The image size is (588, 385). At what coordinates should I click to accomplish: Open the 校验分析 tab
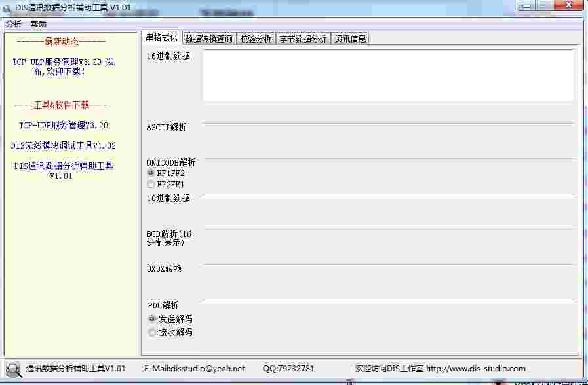tap(257, 38)
